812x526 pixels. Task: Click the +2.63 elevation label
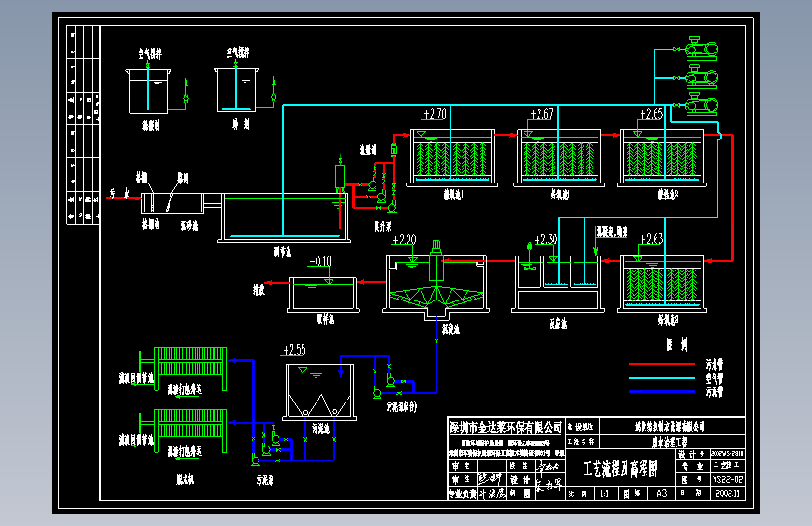(652, 240)
